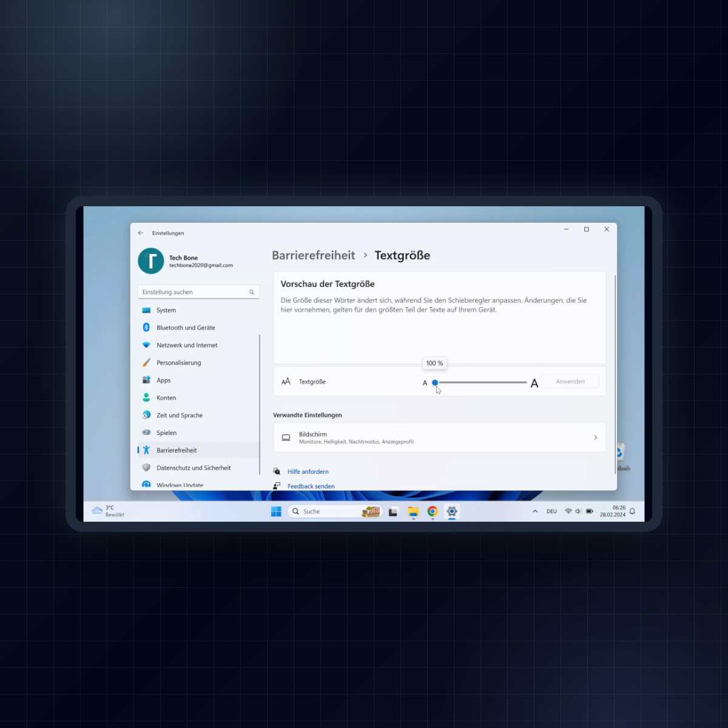Click the clock showing 06:26

619,508
